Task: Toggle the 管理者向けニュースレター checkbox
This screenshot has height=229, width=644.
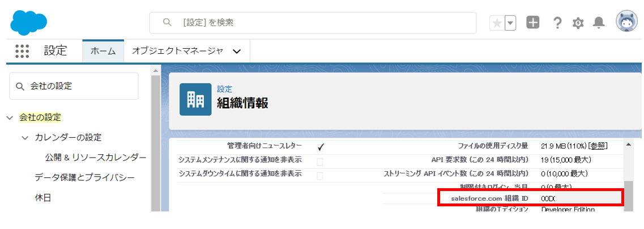Action: 321,147
